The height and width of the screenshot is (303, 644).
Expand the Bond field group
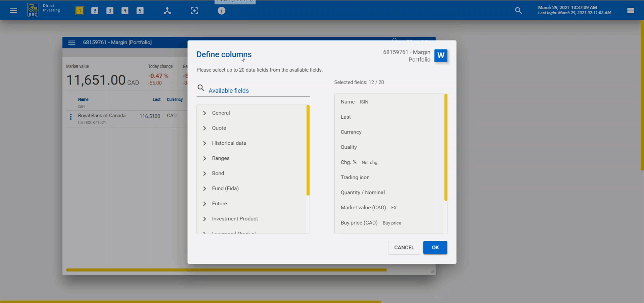pyautogui.click(x=252, y=173)
